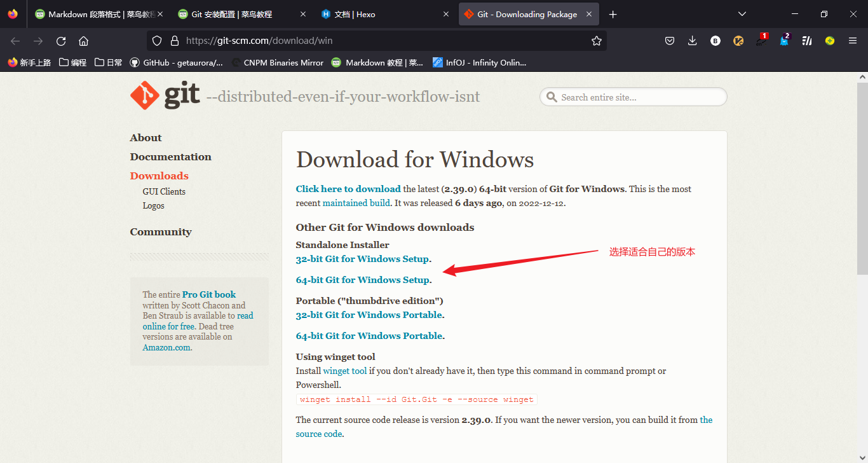Viewport: 868px width, 463px height.
Task: Download 64-bit Git for Windows Setup
Action: pos(362,280)
